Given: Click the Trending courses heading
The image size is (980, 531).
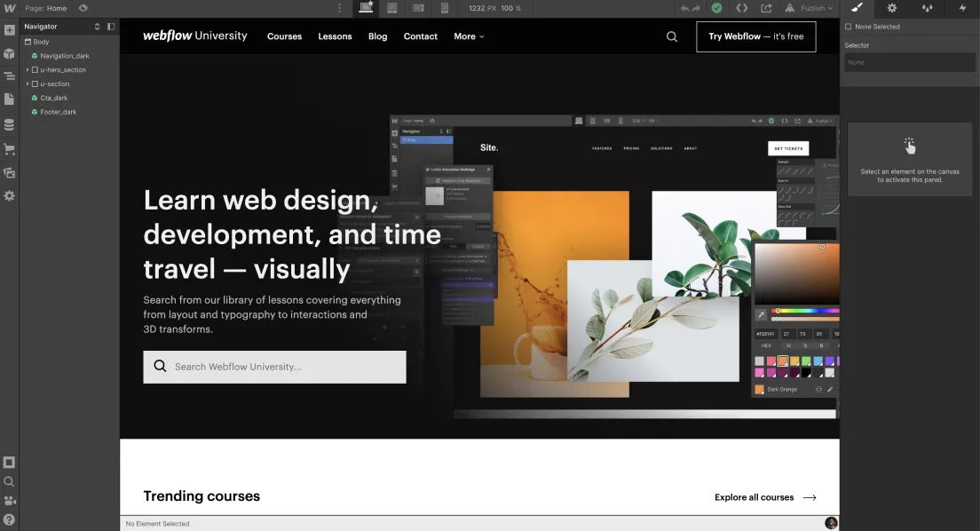Looking at the screenshot, I should coord(202,496).
